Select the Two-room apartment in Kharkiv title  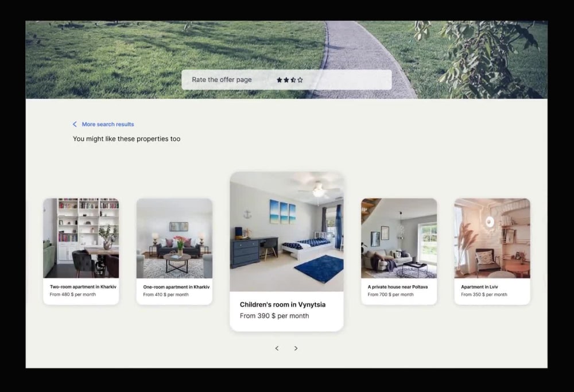(x=83, y=287)
